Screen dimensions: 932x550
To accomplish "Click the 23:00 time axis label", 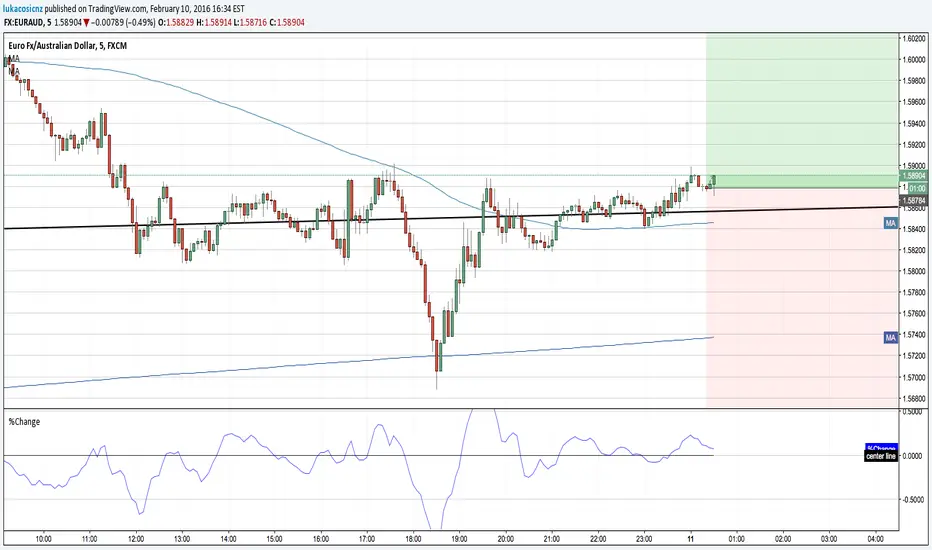I will click(x=644, y=539).
